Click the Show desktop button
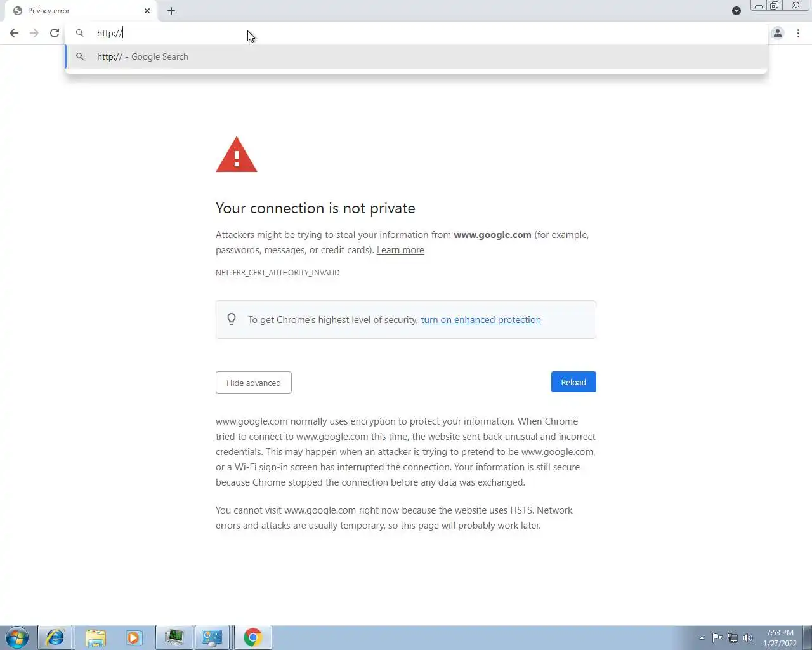 pyautogui.click(x=808, y=637)
